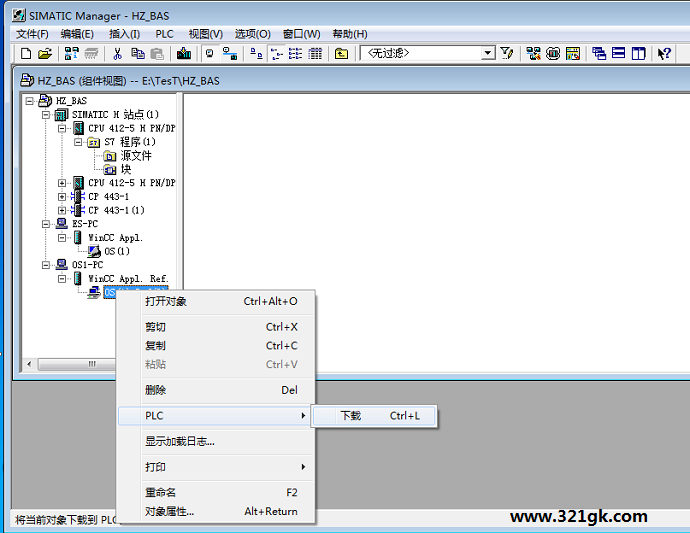Choose 重命名 in context menu

[217, 493]
